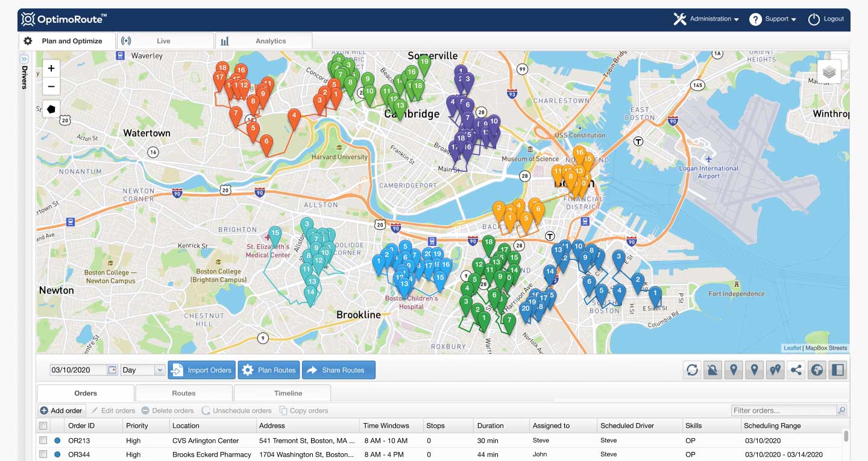This screenshot has height=461, width=868.
Task: Click the refresh routes icon
Action: pyautogui.click(x=692, y=370)
